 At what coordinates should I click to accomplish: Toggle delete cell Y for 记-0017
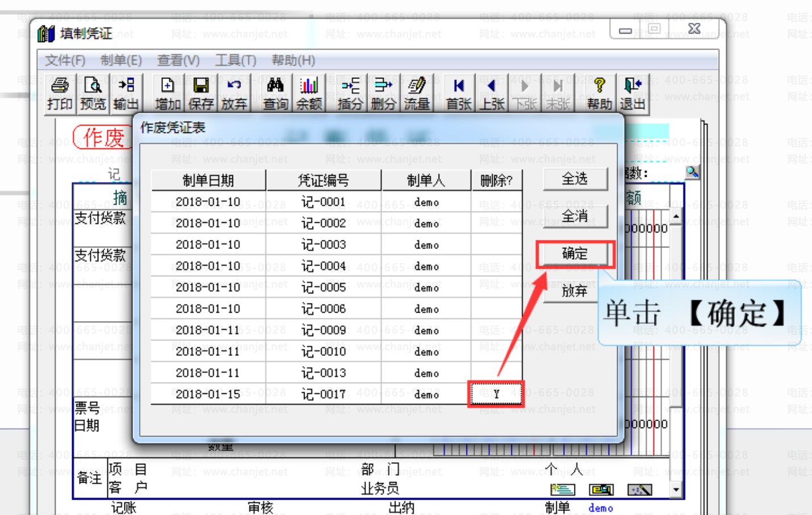tap(496, 394)
